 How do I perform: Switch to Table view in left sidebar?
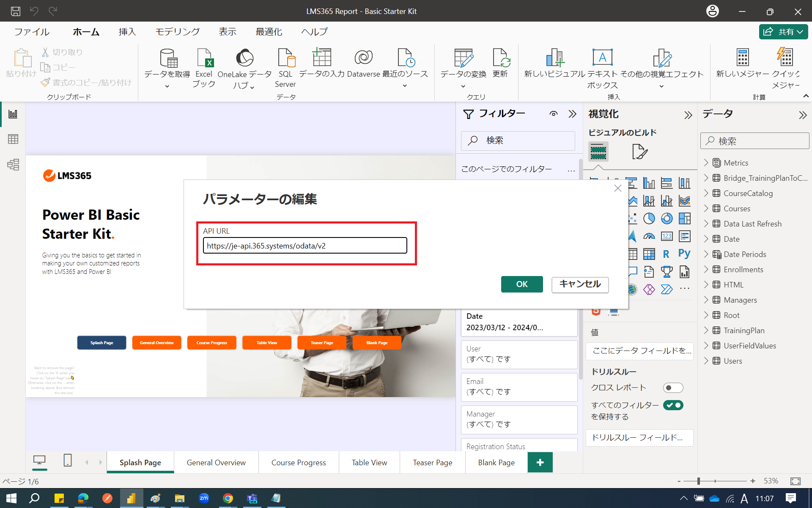[x=13, y=139]
